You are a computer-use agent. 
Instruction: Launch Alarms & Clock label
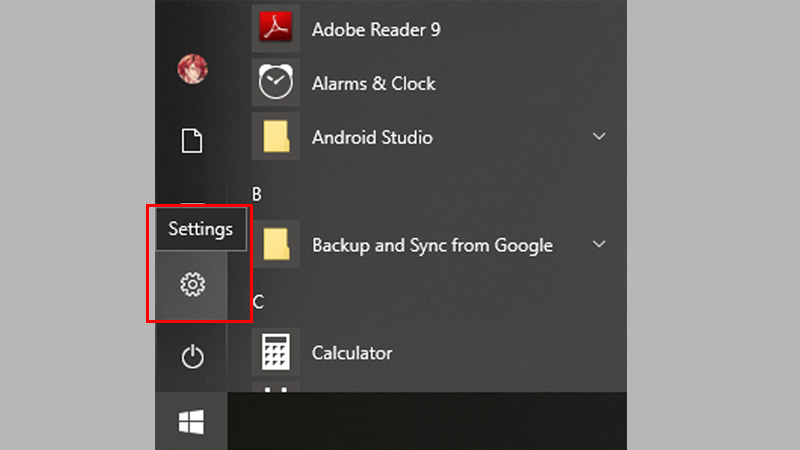coord(373,84)
